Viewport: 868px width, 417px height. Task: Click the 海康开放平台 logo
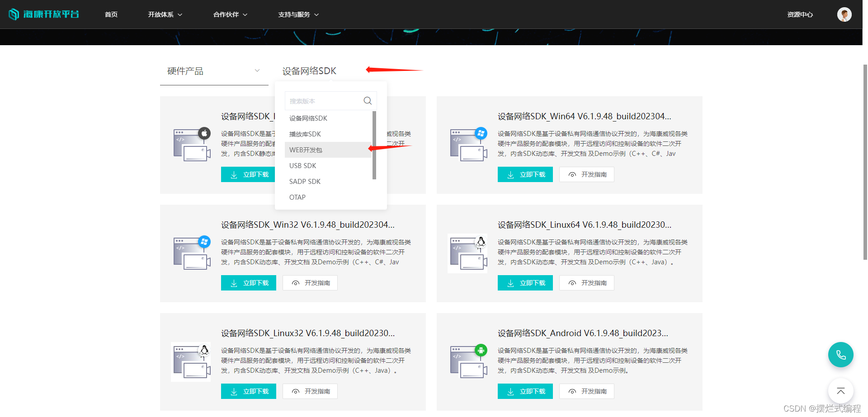click(x=44, y=14)
